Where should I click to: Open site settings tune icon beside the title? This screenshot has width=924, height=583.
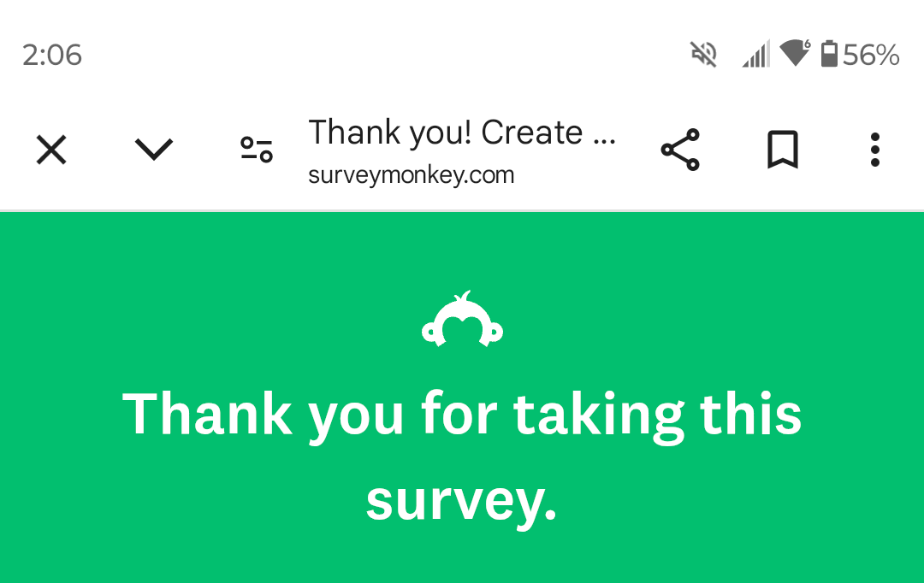(256, 150)
